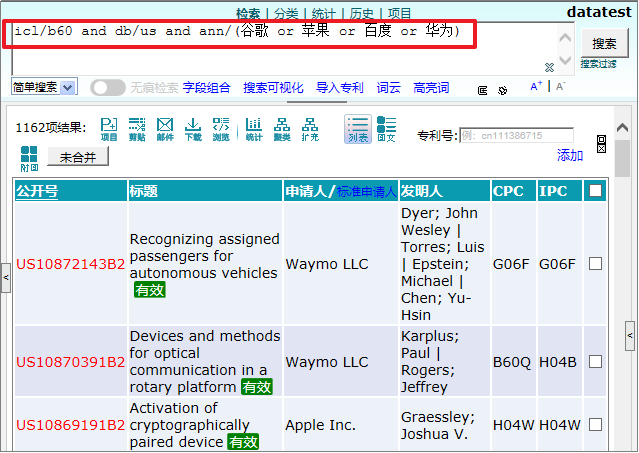Click the settings icon left of A+
The image size is (639, 453).
pyautogui.click(x=502, y=90)
